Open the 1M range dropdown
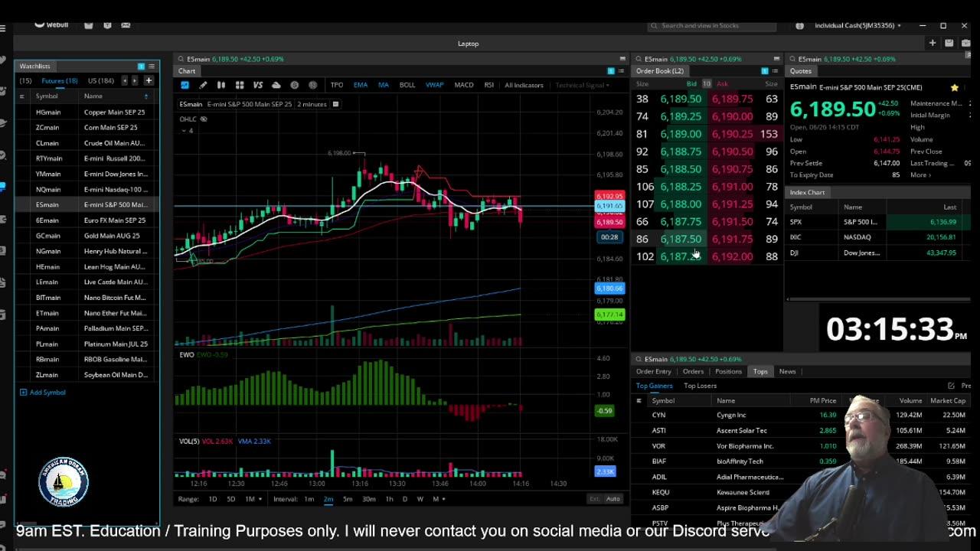Viewport: 980px width, 551px height. pos(253,499)
